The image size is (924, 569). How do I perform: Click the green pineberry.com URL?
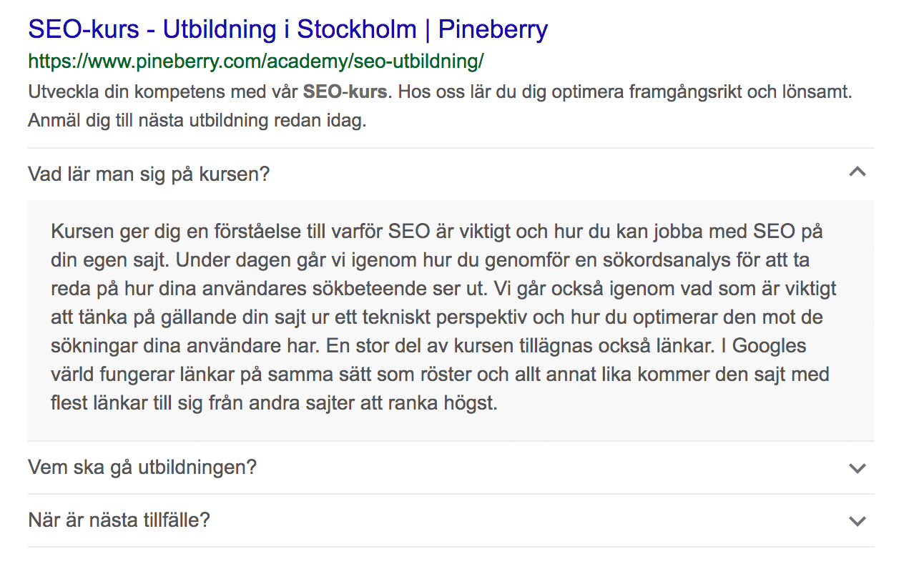point(255,61)
